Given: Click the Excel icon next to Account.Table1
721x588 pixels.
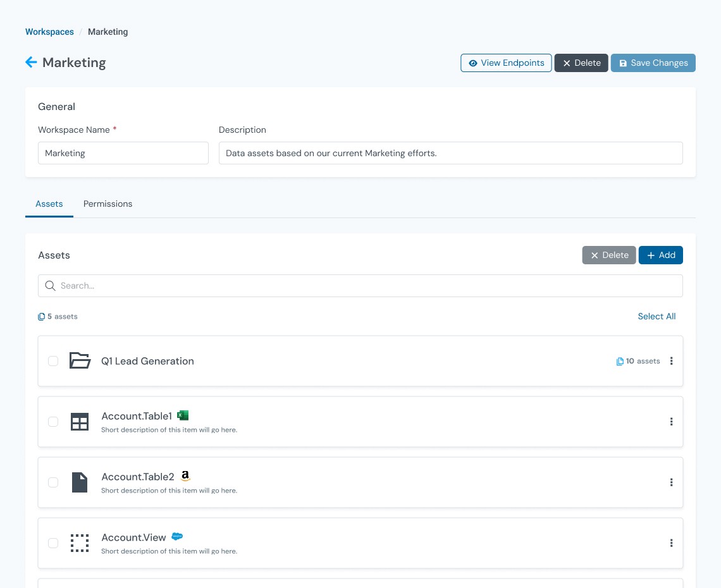Looking at the screenshot, I should click(183, 415).
